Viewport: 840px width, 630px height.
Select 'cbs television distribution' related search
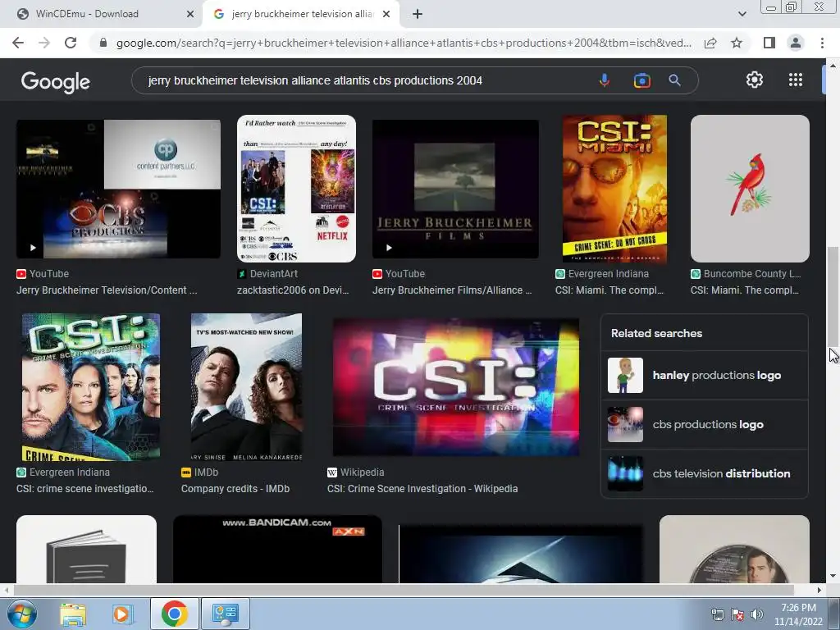704,473
